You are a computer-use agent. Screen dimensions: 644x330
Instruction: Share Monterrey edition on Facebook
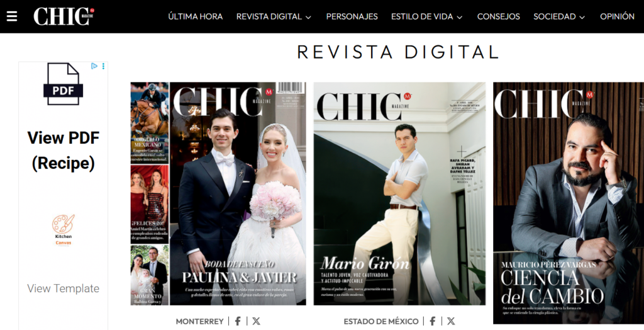pos(238,321)
